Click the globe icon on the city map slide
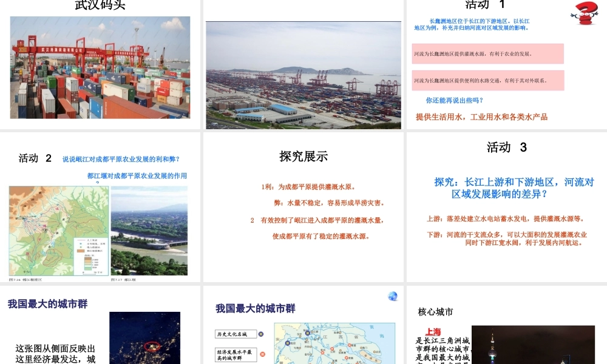607x364 pixels. [393, 296]
